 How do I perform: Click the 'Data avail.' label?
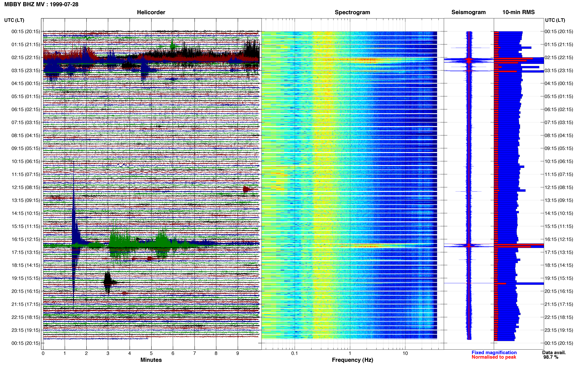[x=554, y=352]
